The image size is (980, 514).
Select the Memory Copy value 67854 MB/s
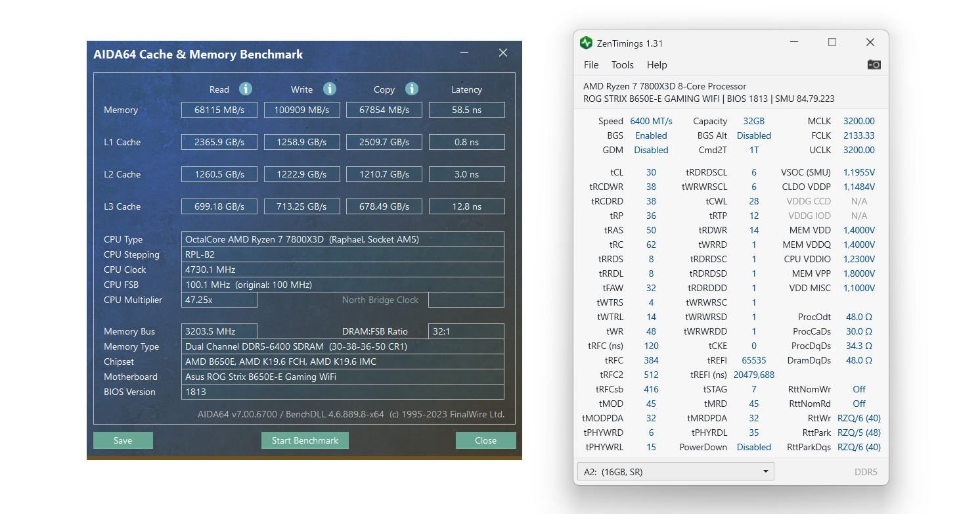[x=384, y=110]
